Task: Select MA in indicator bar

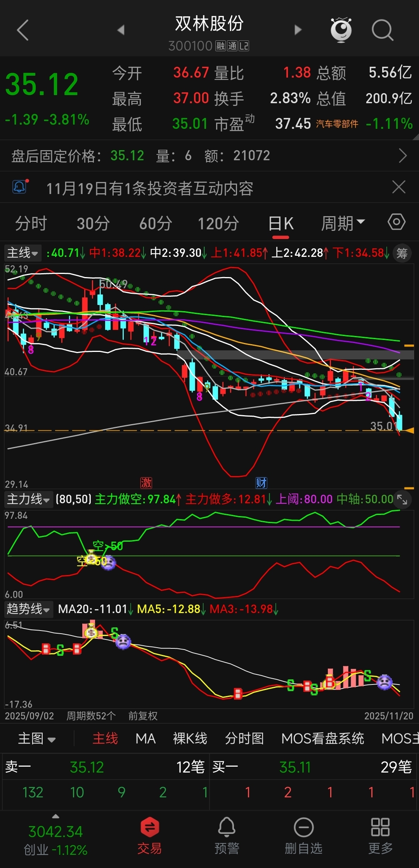Action: pos(145,738)
